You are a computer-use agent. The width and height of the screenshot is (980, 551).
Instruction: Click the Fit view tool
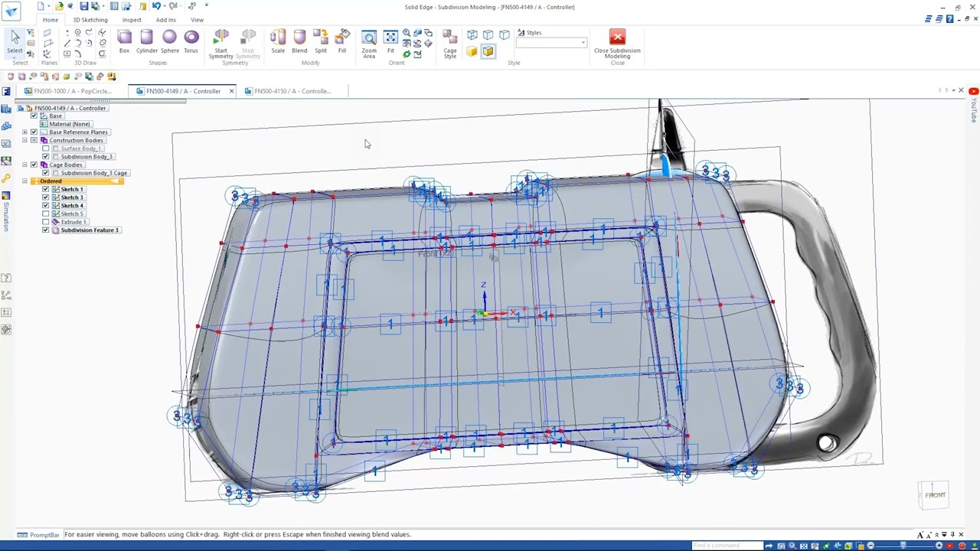tap(390, 41)
